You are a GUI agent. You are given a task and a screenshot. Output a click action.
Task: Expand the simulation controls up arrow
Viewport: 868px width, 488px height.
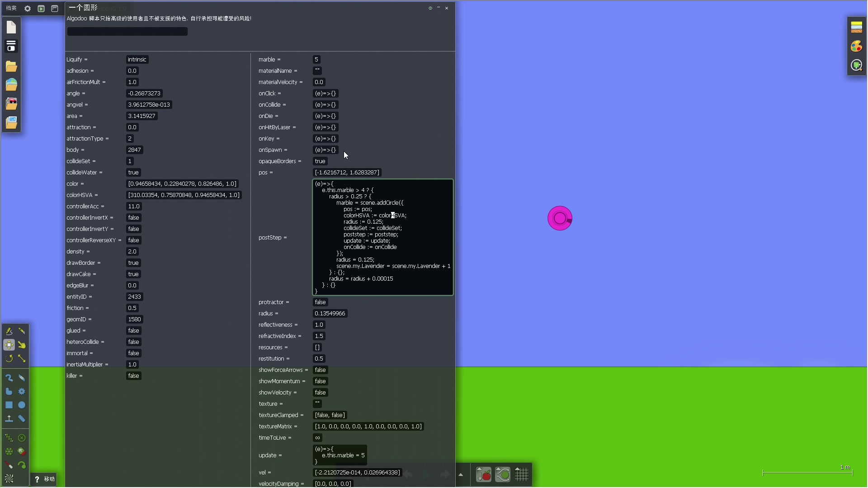(461, 475)
